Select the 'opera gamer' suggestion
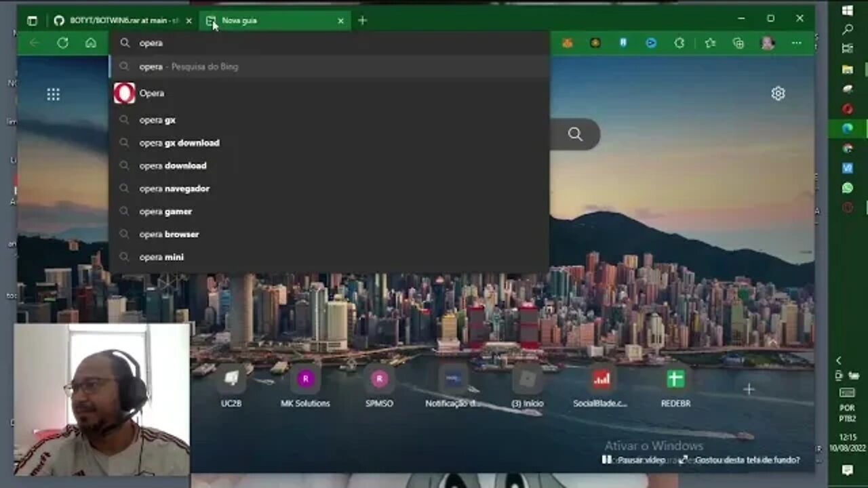The width and height of the screenshot is (868, 488). click(x=329, y=211)
